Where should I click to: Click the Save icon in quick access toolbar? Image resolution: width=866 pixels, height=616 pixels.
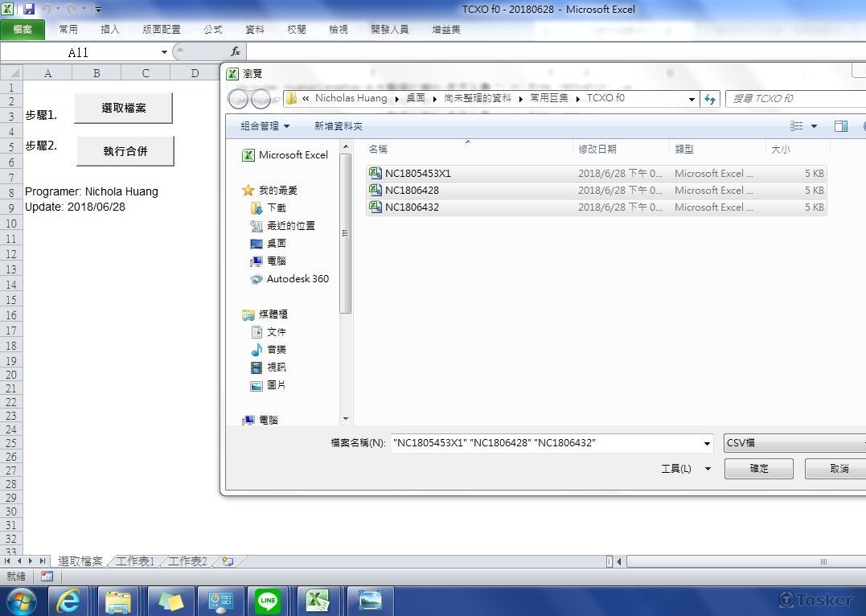pyautogui.click(x=29, y=10)
